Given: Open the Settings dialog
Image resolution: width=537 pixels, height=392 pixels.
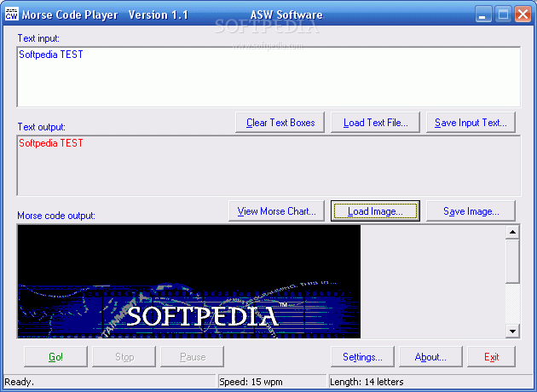Looking at the screenshot, I should click(362, 357).
